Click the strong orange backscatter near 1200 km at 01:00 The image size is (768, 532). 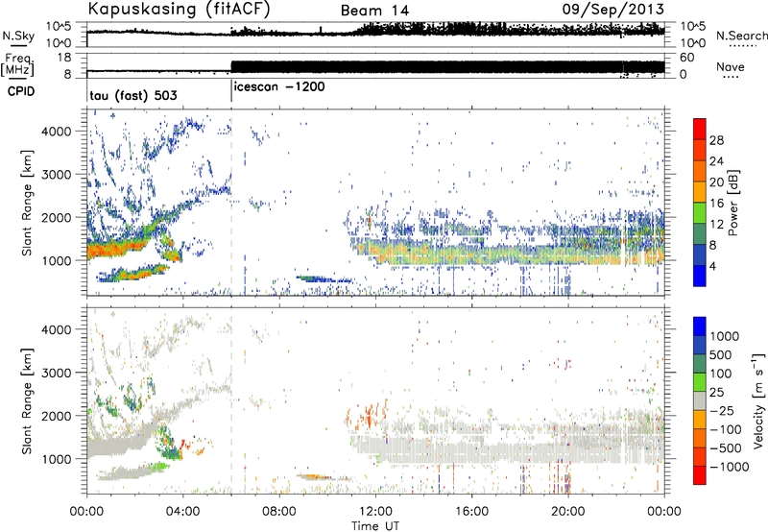(x=115, y=249)
